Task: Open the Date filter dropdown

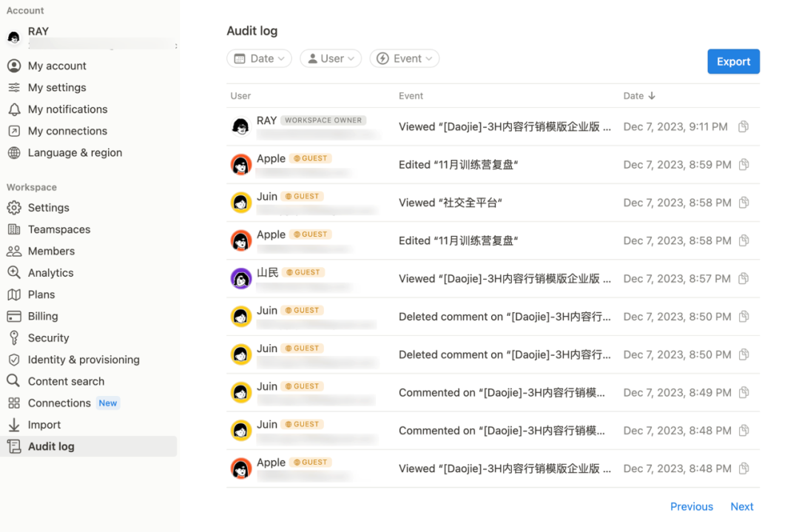Action: click(x=259, y=58)
